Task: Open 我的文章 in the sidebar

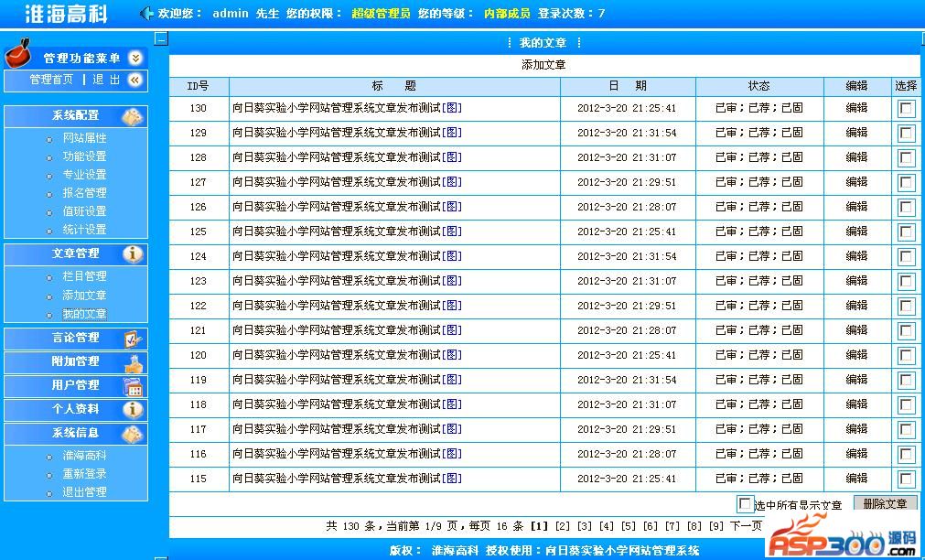Action: (x=84, y=314)
